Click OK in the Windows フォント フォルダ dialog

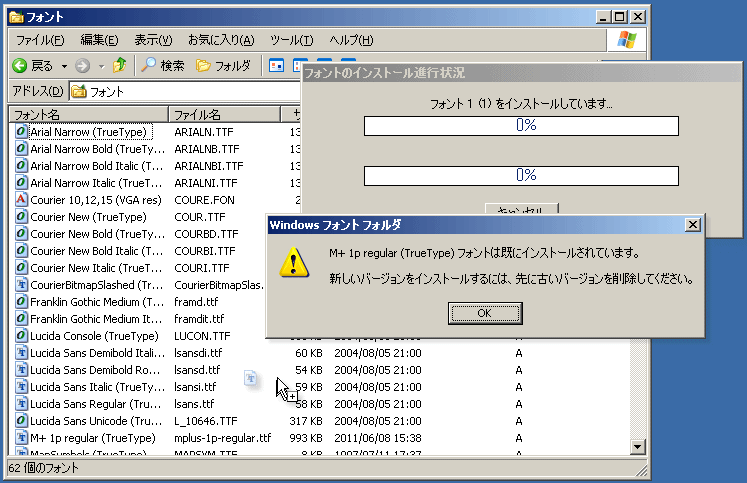click(x=485, y=313)
